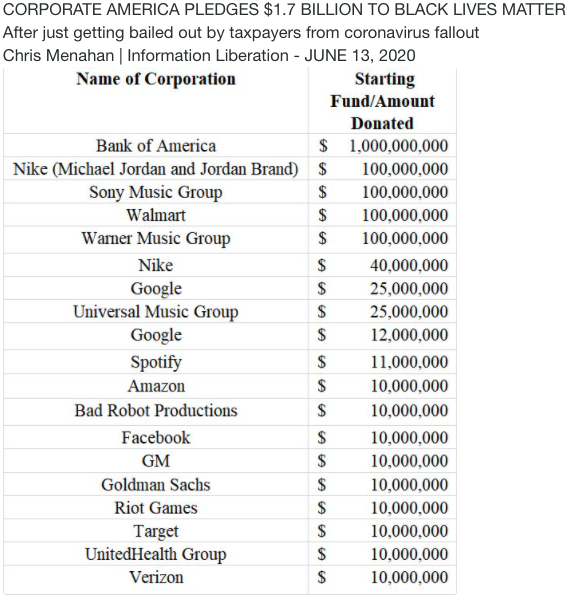Select the Bad Robot Productions cell

coord(156,411)
